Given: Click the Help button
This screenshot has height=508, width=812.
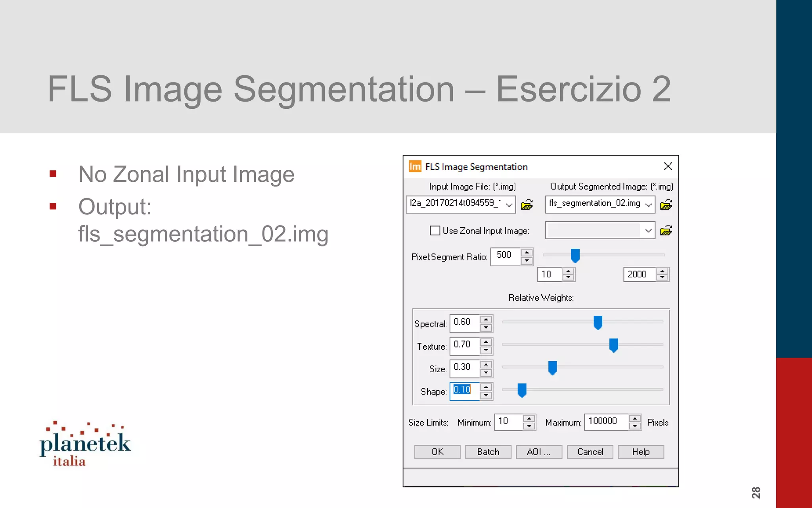Looking at the screenshot, I should point(641,452).
